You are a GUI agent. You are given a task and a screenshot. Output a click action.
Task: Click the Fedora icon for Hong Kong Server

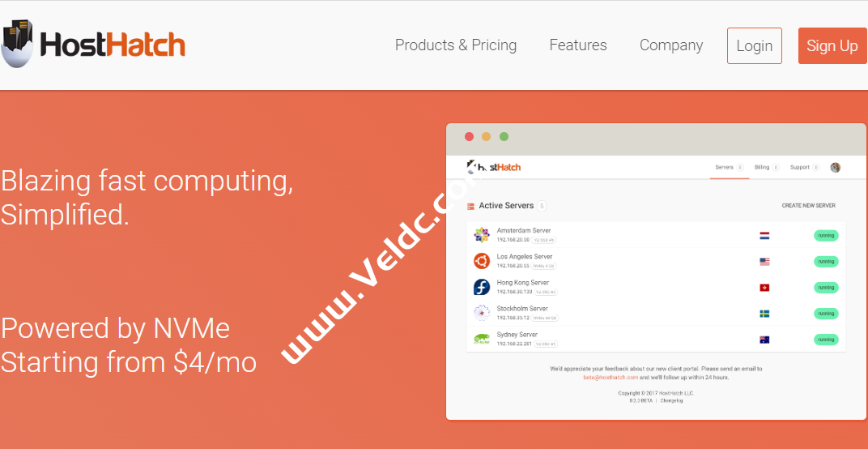(482, 287)
